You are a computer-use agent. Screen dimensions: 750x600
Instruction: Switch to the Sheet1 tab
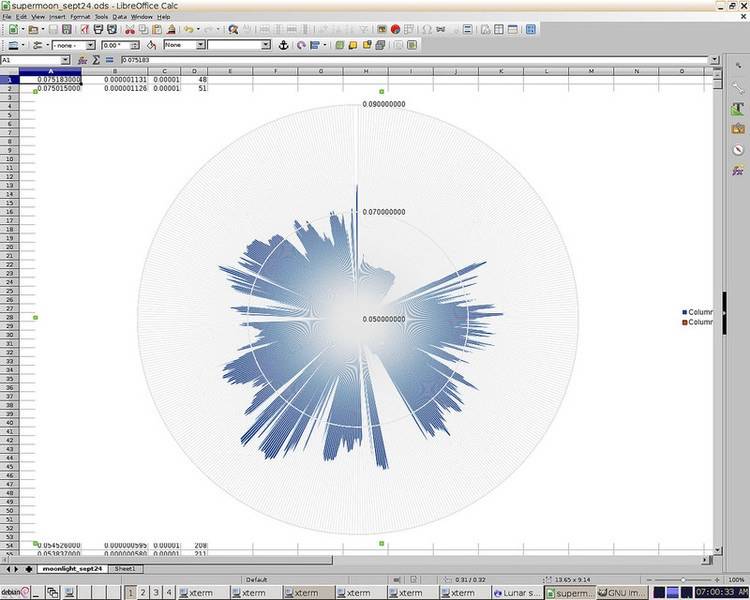pos(125,569)
